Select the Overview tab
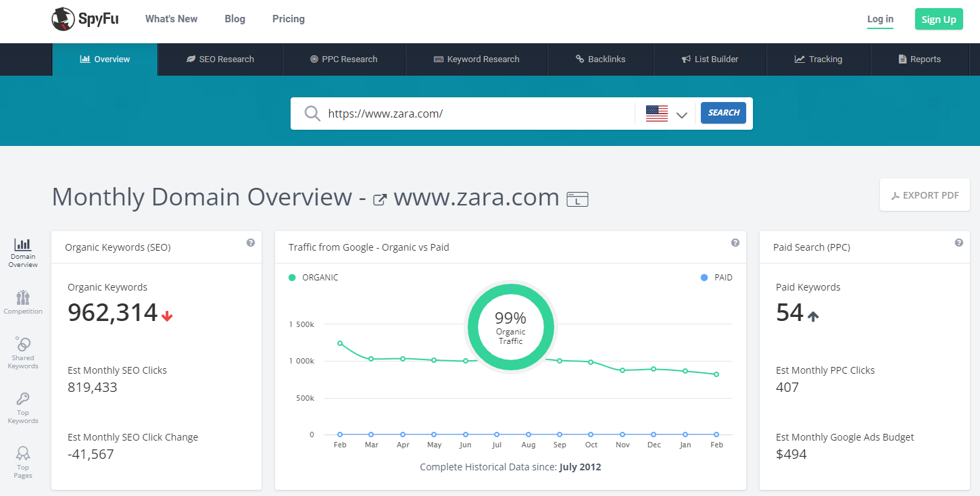980x496 pixels. point(105,59)
